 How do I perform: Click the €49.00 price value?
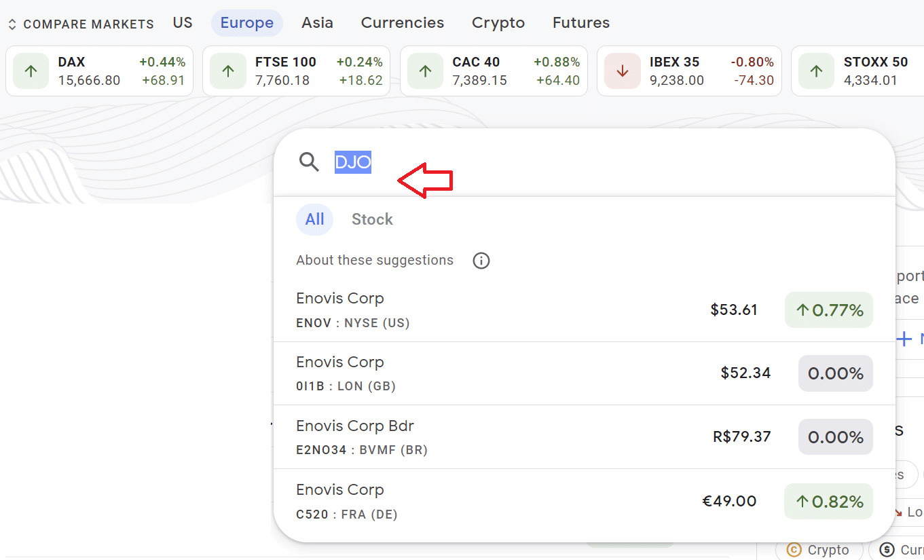729,502
